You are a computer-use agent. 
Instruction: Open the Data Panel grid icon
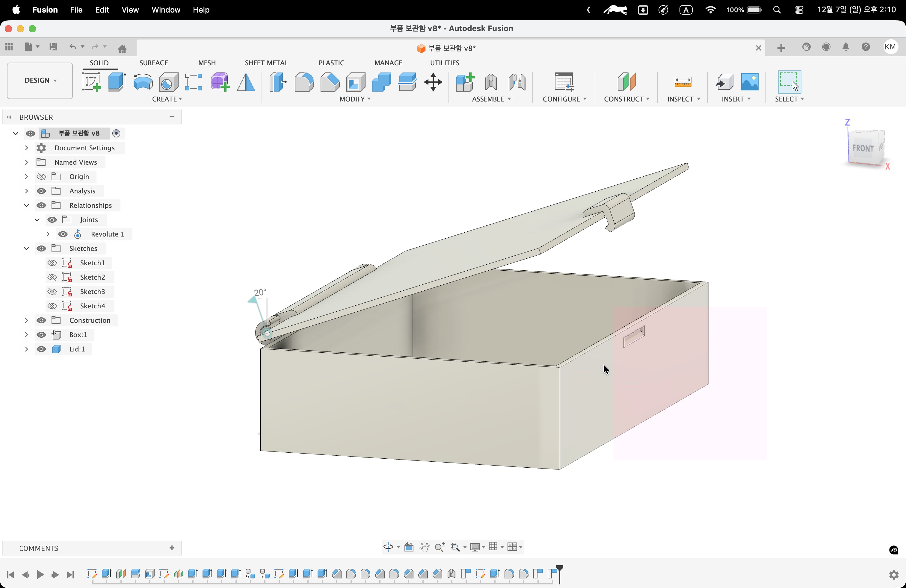pyautogui.click(x=9, y=47)
